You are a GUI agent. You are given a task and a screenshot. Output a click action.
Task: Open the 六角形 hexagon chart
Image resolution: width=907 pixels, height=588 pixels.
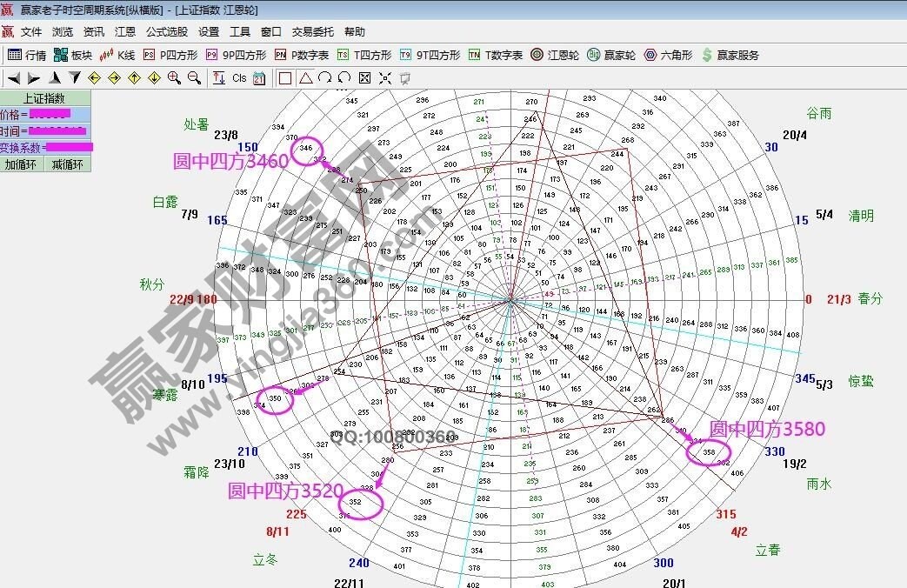coord(668,55)
